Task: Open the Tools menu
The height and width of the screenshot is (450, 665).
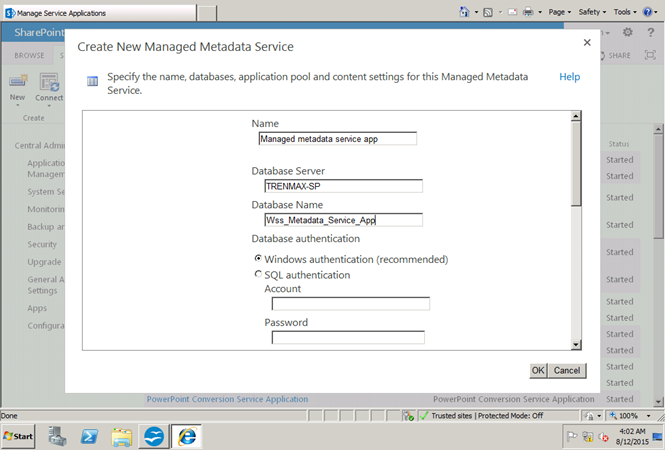Action: point(625,12)
